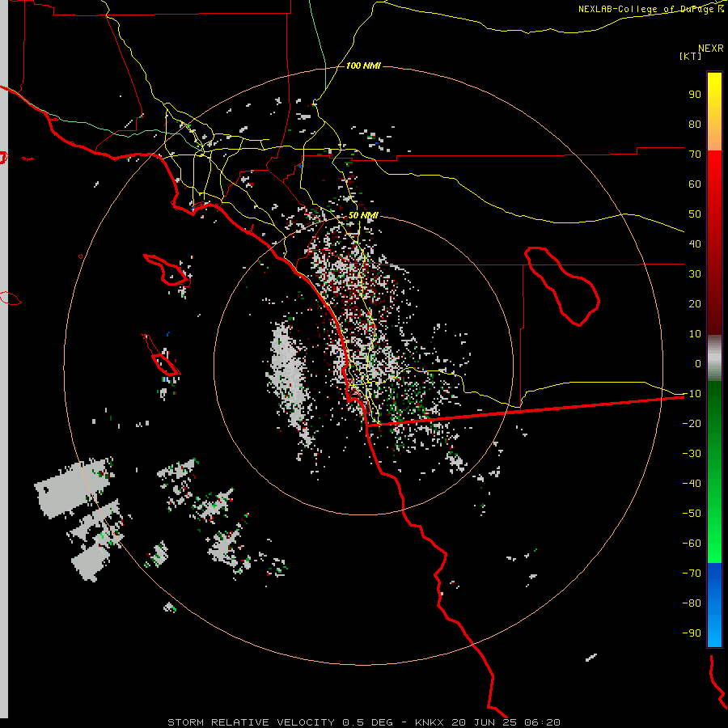Click the yellow-orange segment of the color bar
Image resolution: width=728 pixels, height=728 pixels.
coord(714,112)
